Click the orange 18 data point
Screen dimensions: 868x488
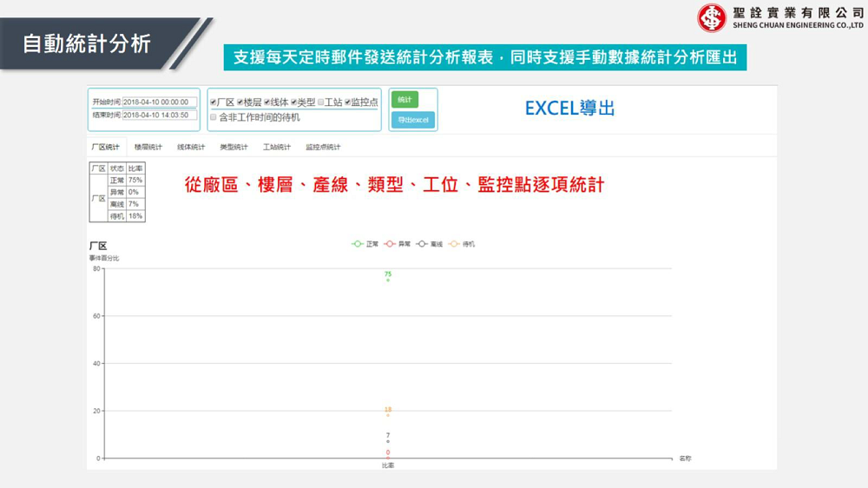point(388,415)
